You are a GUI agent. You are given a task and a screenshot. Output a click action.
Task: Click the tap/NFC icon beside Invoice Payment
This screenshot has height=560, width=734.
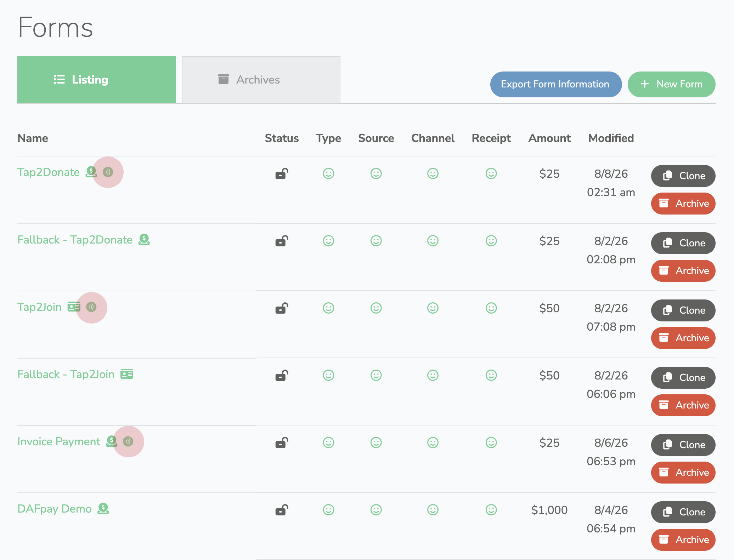tap(128, 441)
